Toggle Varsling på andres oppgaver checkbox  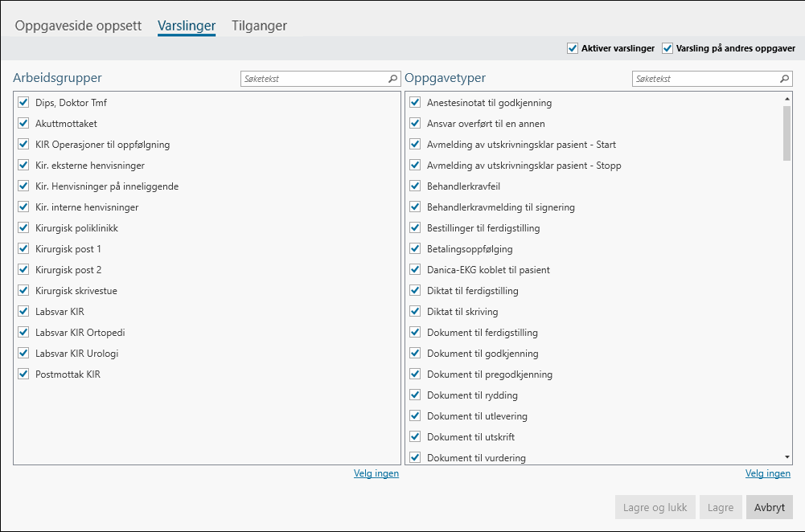coord(667,48)
